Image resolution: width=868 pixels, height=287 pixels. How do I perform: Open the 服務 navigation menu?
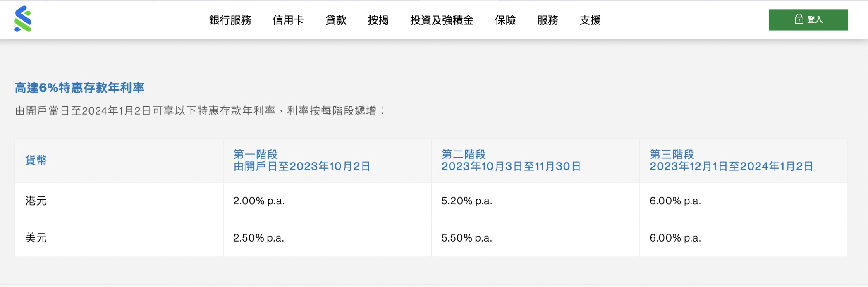coord(548,20)
